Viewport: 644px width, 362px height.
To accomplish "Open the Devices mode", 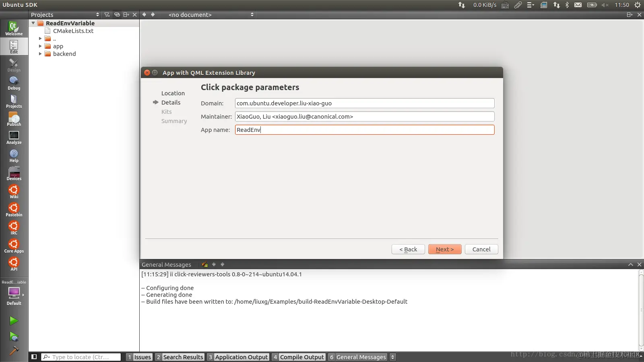I will [14, 173].
